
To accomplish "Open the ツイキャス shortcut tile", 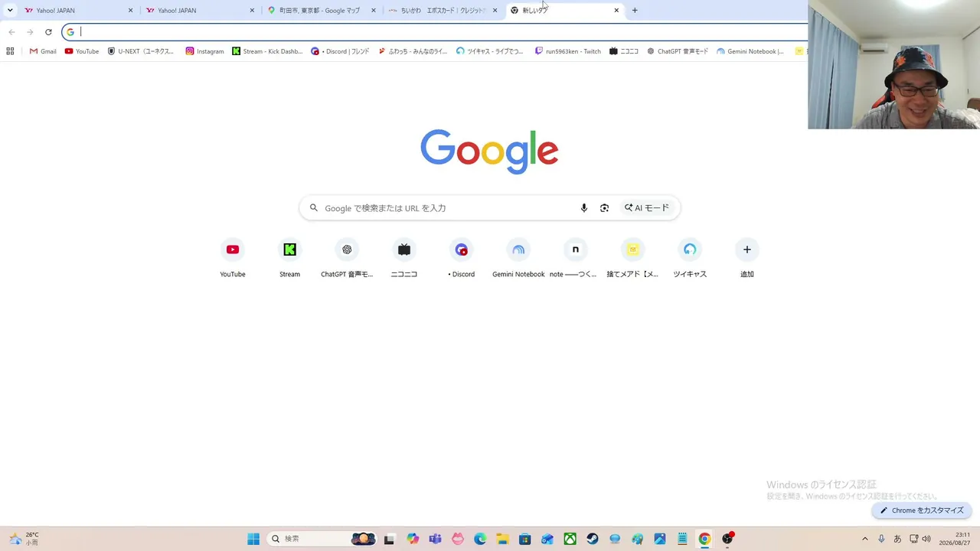I will (x=690, y=258).
